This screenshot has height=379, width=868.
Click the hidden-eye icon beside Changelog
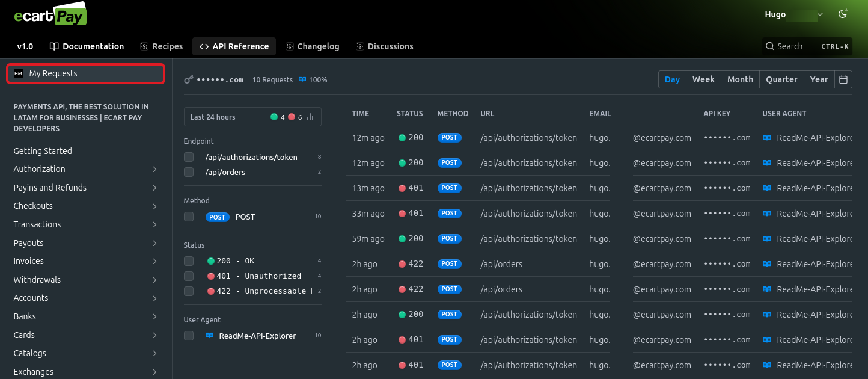[290, 46]
